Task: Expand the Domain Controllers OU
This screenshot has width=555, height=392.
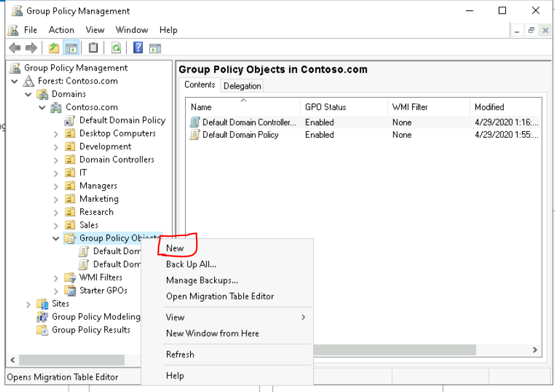Action: (56, 160)
